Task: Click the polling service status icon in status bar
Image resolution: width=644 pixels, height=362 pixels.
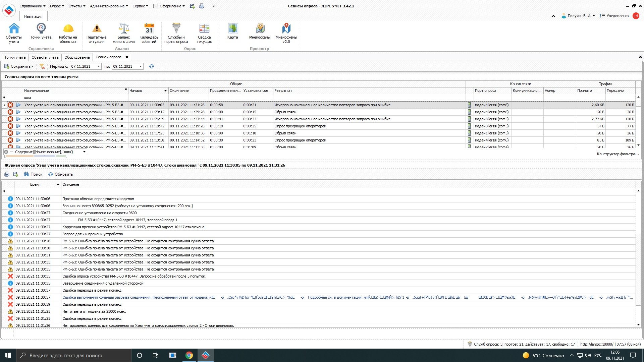Action: [470, 344]
